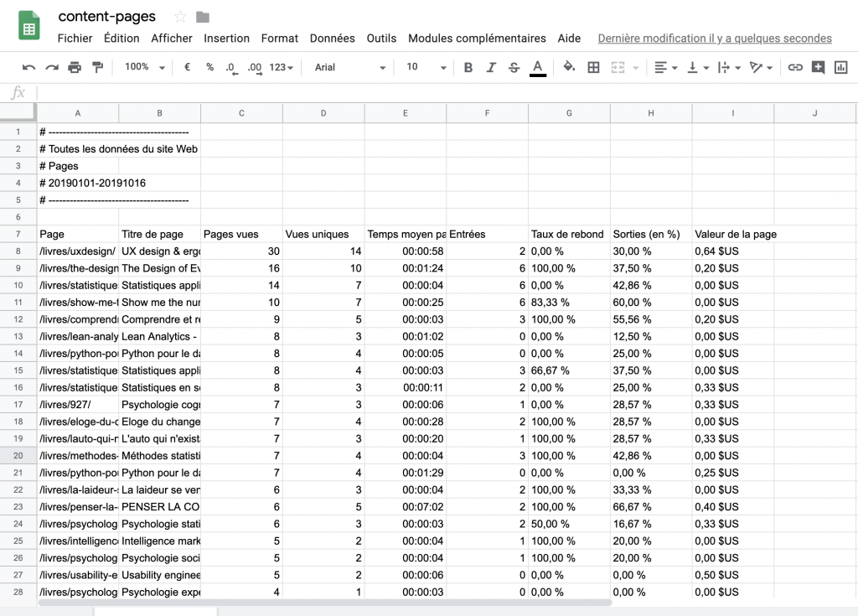Select the '# 20190101-20191016' cell
The height and width of the screenshot is (616, 858).
[78, 183]
